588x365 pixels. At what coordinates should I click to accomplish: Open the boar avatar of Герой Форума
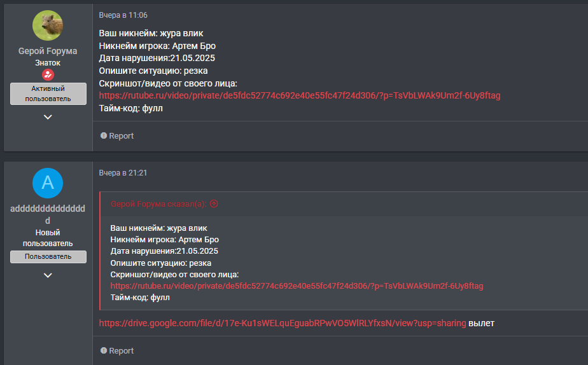coord(48,25)
